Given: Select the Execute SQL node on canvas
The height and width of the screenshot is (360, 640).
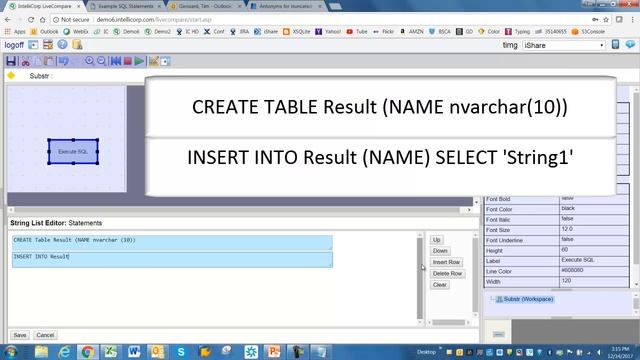Looking at the screenshot, I should 73,151.
